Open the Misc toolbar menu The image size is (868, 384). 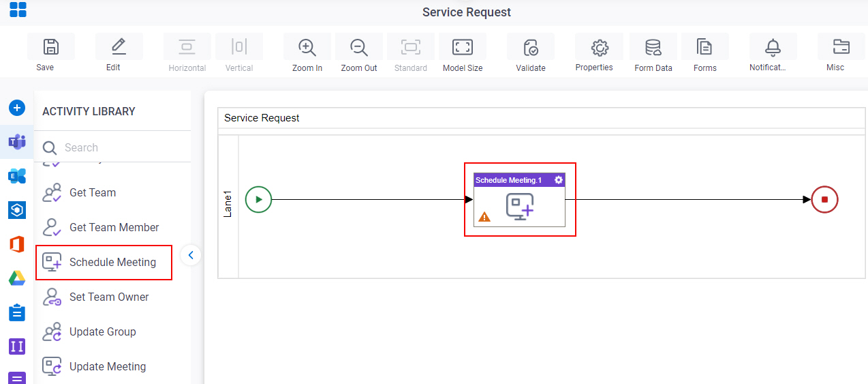(x=841, y=47)
